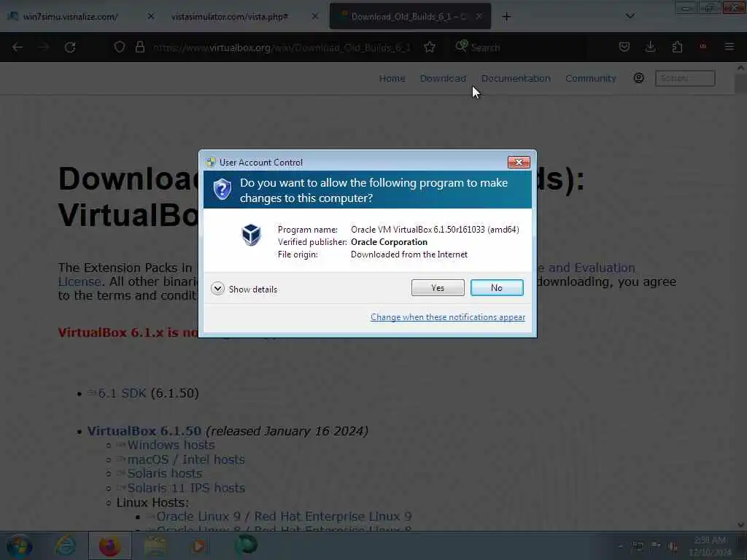Viewport: 747px width, 560px height.
Task: Click the page scrollbar down arrow
Action: point(740,525)
